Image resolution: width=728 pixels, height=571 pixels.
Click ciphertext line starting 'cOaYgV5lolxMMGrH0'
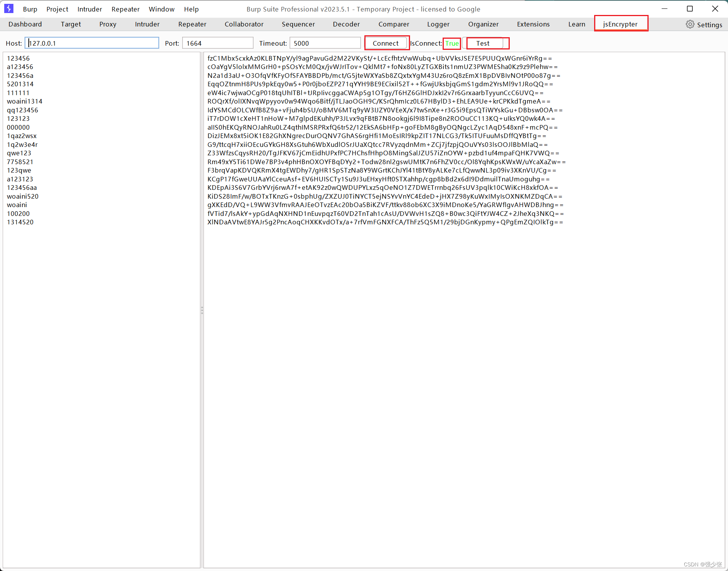(382, 67)
